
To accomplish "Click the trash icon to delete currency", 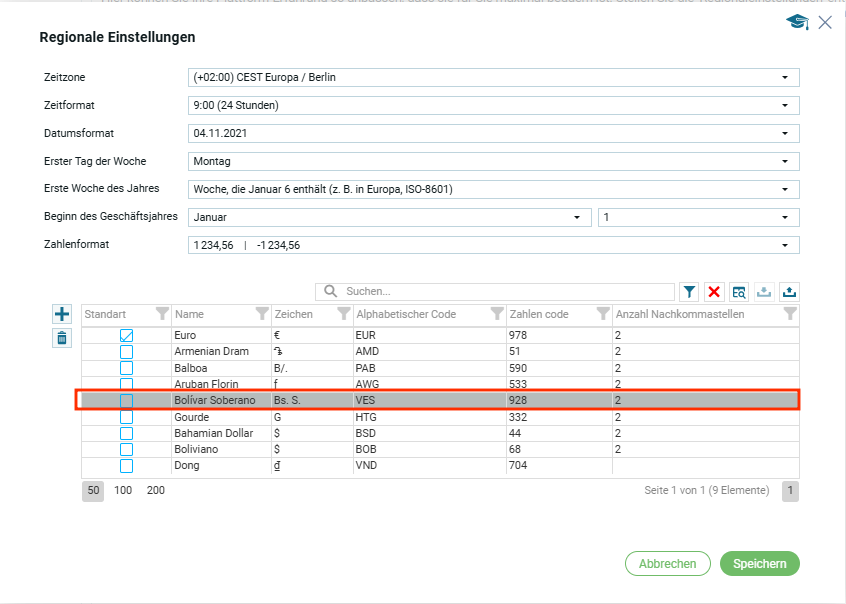I will tap(62, 338).
